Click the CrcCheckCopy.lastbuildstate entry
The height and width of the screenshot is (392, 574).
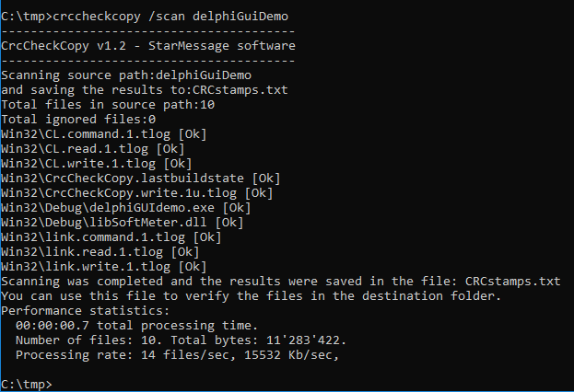click(x=141, y=179)
